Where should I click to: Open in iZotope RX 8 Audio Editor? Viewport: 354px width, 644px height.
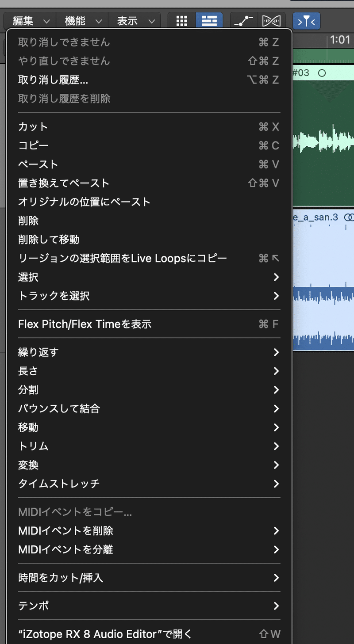coord(105,634)
